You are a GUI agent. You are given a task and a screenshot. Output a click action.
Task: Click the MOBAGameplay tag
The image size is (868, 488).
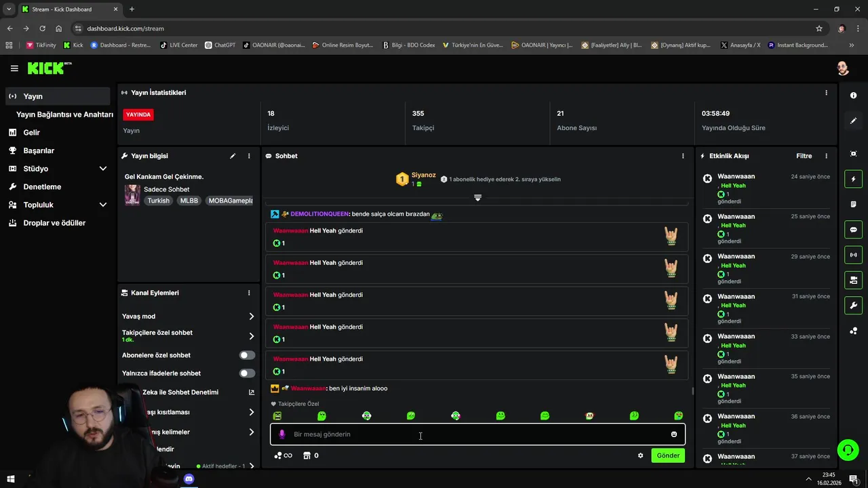[230, 201]
